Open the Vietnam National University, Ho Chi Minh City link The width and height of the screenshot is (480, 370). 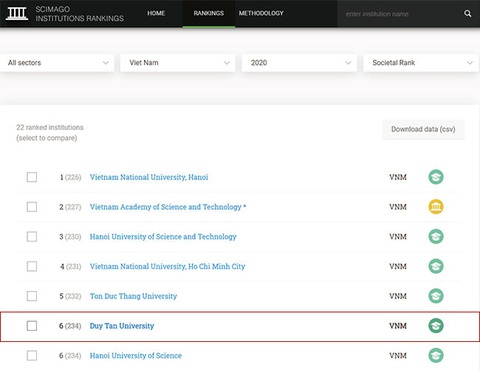click(x=167, y=266)
